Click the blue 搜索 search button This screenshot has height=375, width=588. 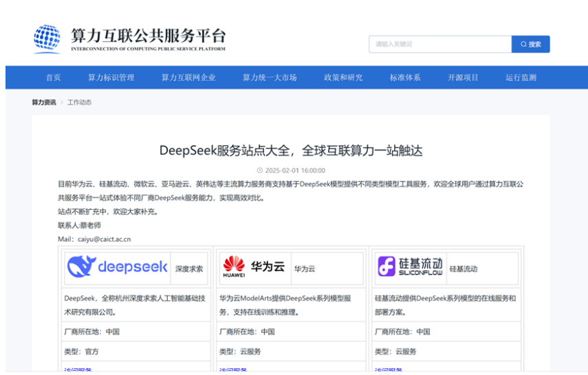click(531, 44)
